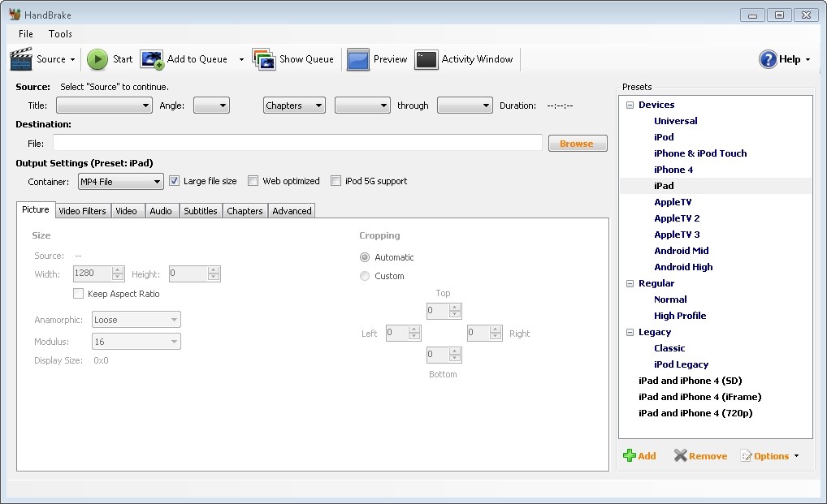Image resolution: width=827 pixels, height=504 pixels.
Task: Open the File menu
Action: [26, 34]
